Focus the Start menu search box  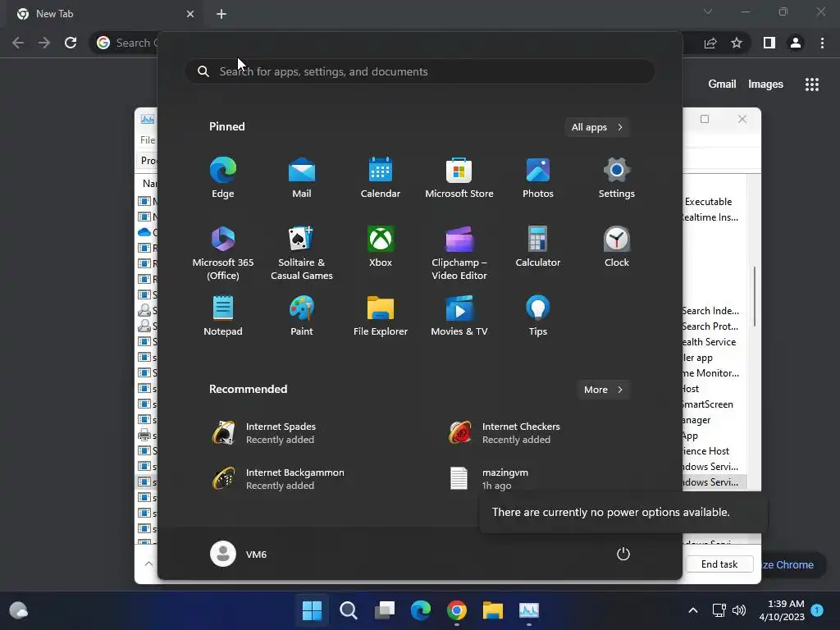(x=420, y=71)
